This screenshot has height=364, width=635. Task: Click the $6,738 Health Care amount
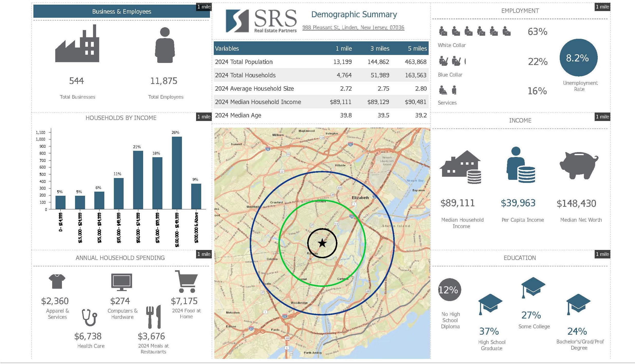pyautogui.click(x=88, y=336)
